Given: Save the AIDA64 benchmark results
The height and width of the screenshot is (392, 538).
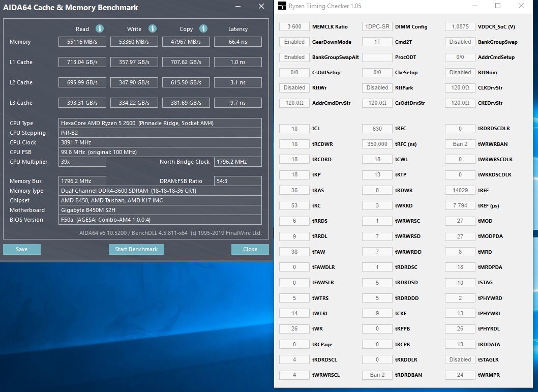Looking at the screenshot, I should point(22,249).
